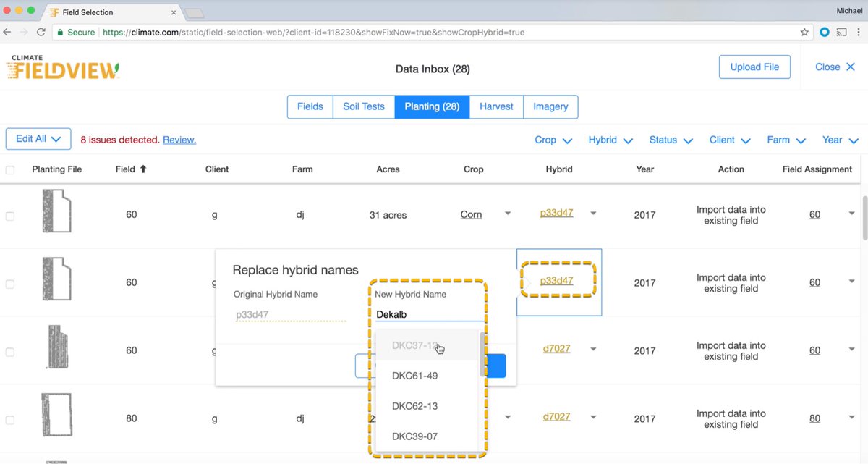
Task: Open the Crop filter dropdown
Action: tap(553, 140)
